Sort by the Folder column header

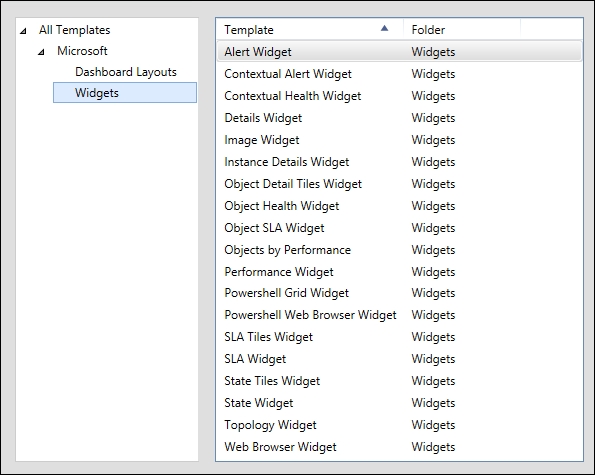click(x=462, y=30)
